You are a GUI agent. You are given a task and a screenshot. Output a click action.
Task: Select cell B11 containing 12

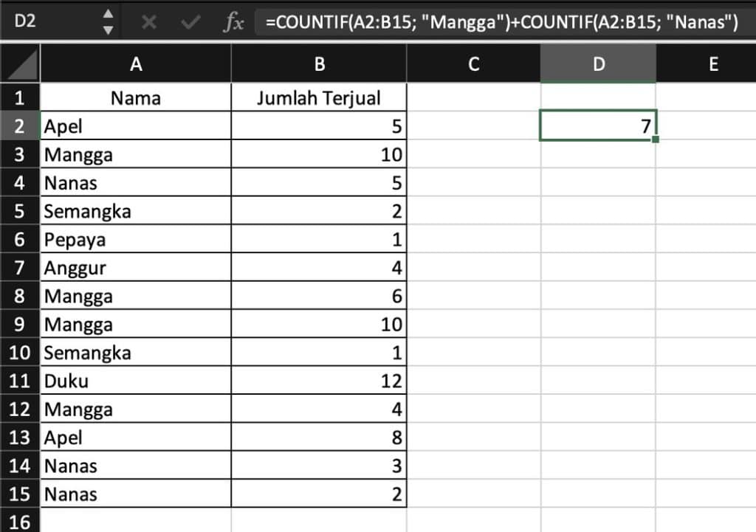(x=318, y=381)
